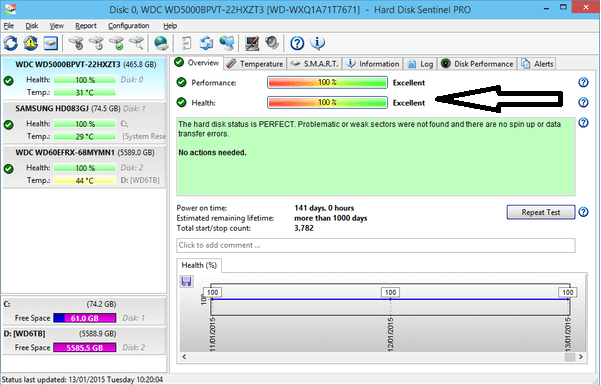601x385 pixels.
Task: Click the 12/01/2015 data point labeled 100
Action: click(x=390, y=293)
